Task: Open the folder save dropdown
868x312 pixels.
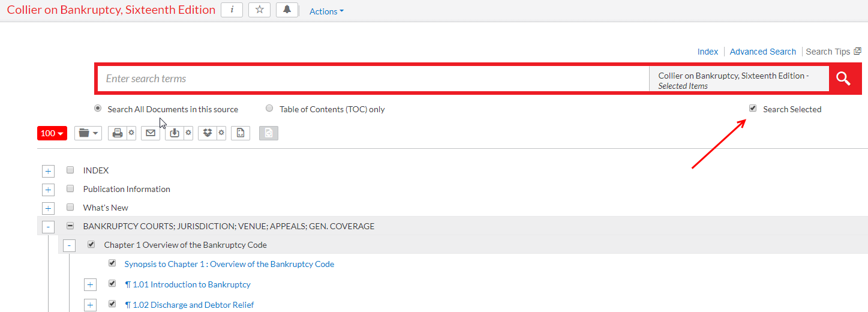Action: 88,133
